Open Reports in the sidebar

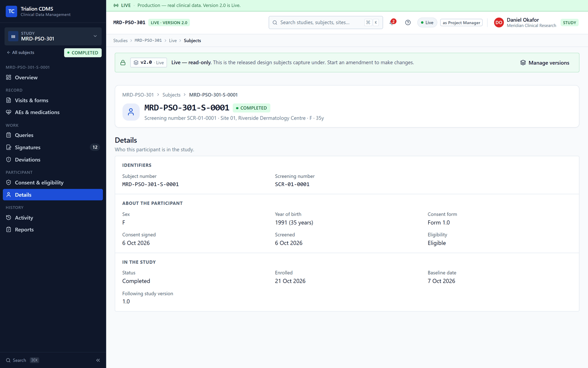(53, 230)
